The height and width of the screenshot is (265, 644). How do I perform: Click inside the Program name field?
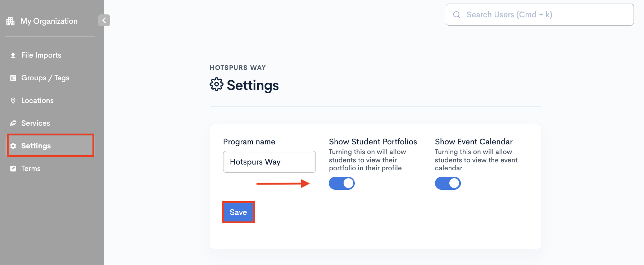269,162
